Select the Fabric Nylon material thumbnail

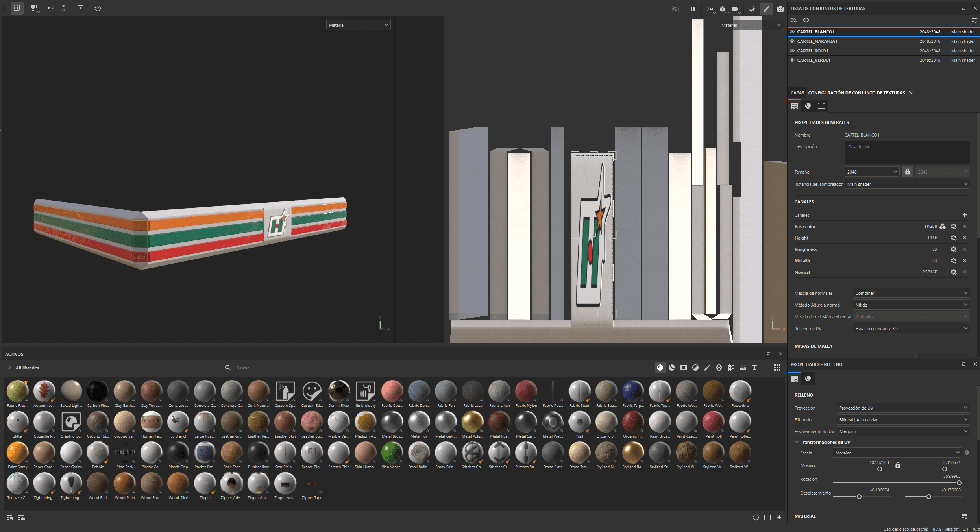526,391
